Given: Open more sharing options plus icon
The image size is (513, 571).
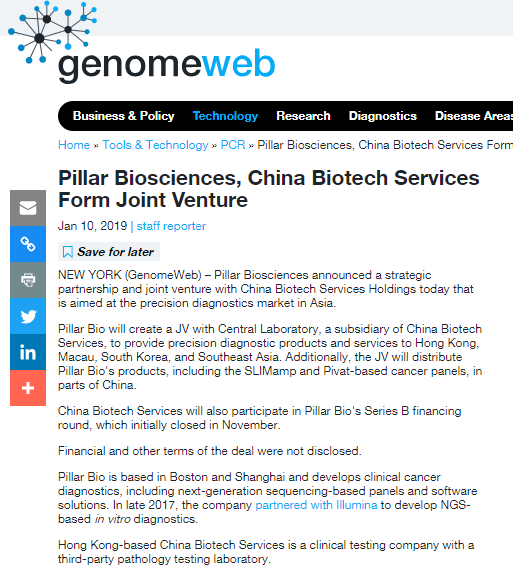Looking at the screenshot, I should click(x=28, y=388).
